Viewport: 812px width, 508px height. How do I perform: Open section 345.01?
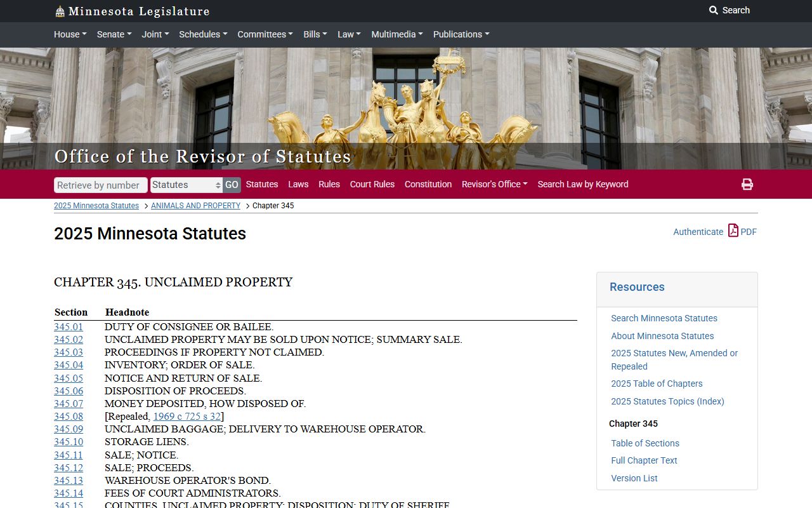(x=69, y=327)
